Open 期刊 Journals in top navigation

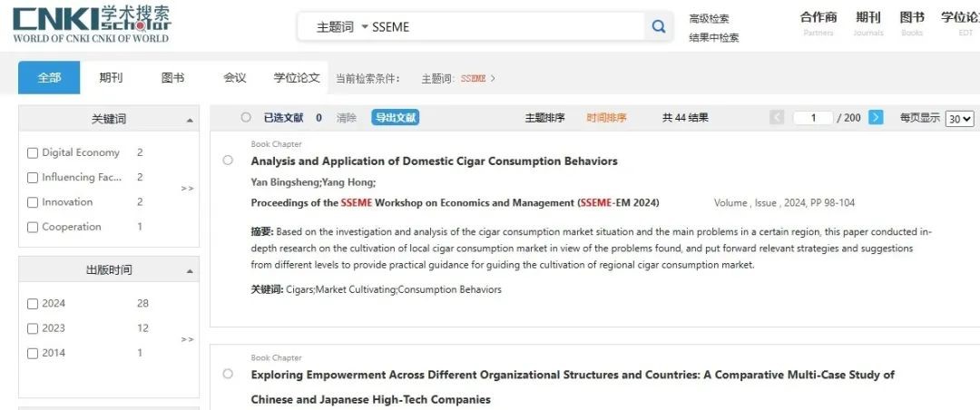pos(868,23)
